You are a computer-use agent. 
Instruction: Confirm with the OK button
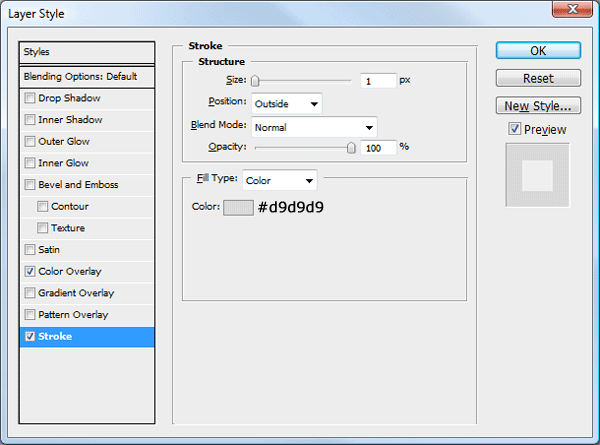[538, 51]
